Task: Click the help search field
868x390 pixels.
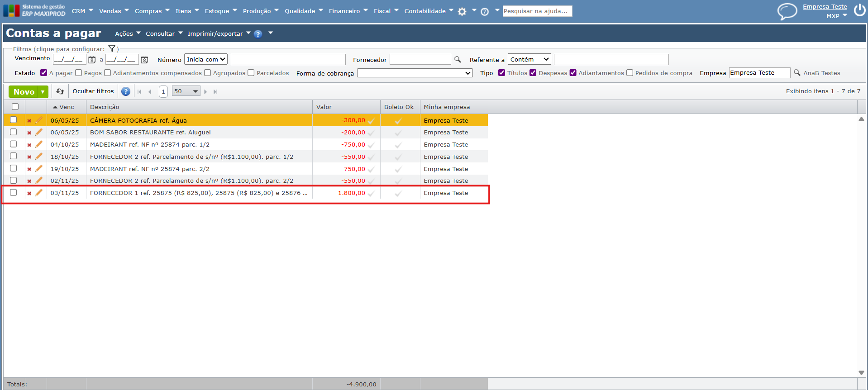Action: [537, 11]
